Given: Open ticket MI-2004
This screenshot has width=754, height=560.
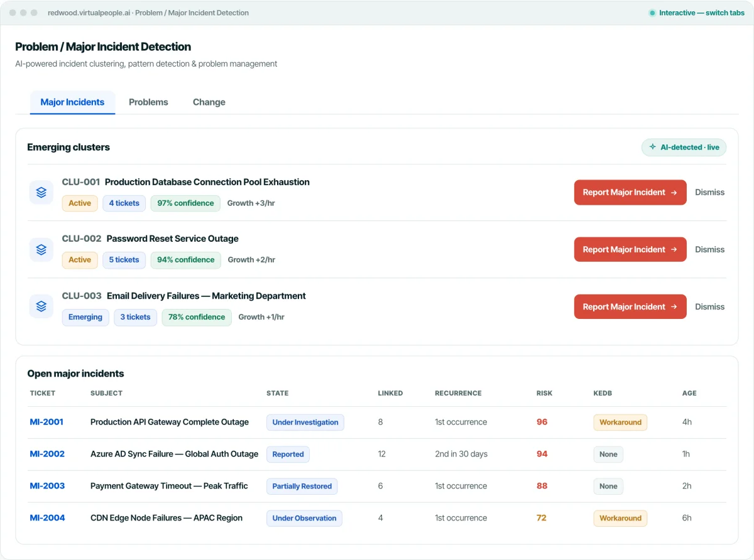Looking at the screenshot, I should [47, 518].
